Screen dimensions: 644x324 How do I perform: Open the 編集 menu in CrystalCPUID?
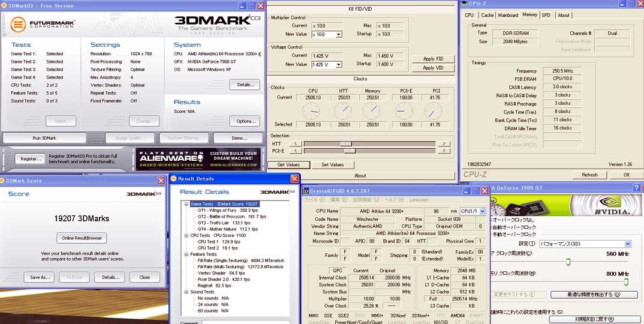coord(338,200)
